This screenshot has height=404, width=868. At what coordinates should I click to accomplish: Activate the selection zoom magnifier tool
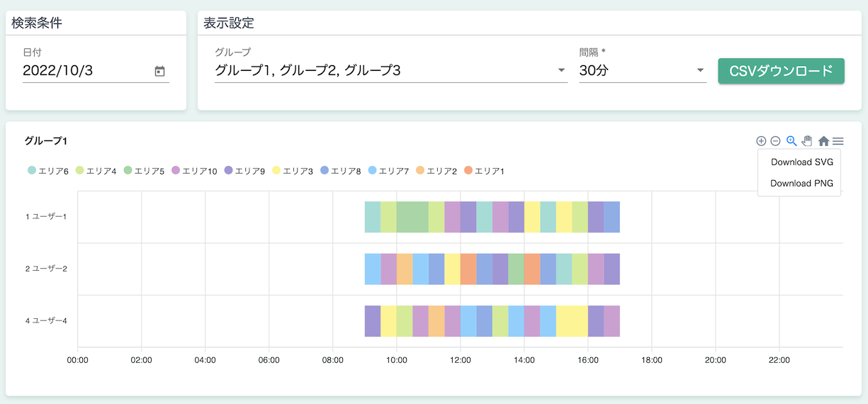tap(791, 141)
